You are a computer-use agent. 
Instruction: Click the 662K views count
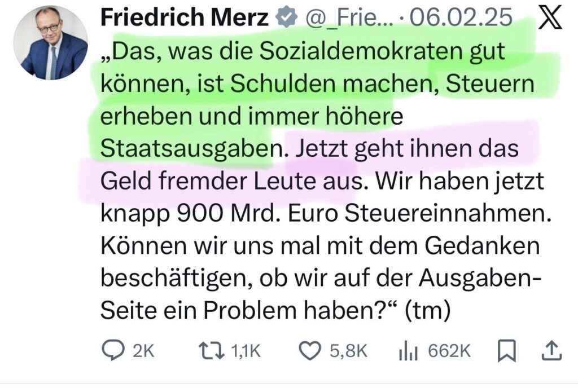449,351
